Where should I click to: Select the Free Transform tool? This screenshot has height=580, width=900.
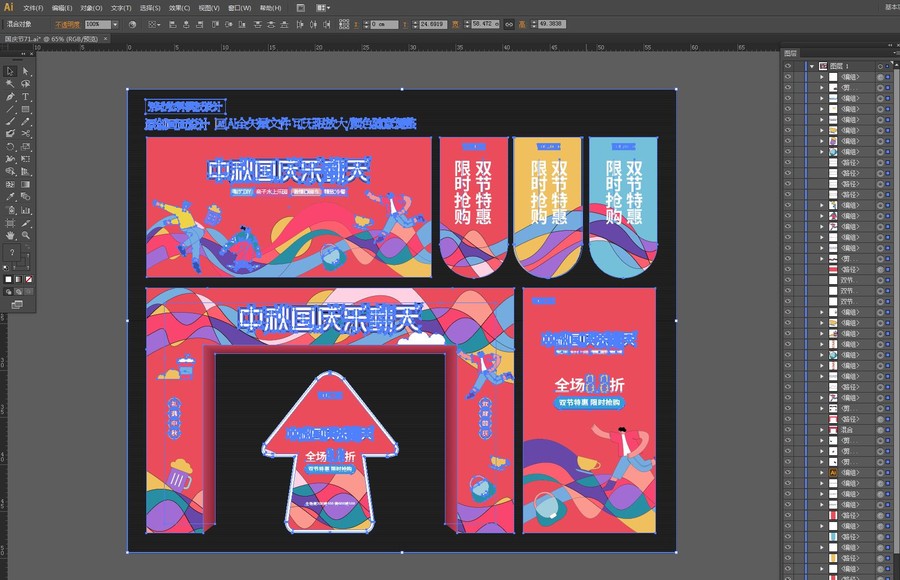pos(25,159)
